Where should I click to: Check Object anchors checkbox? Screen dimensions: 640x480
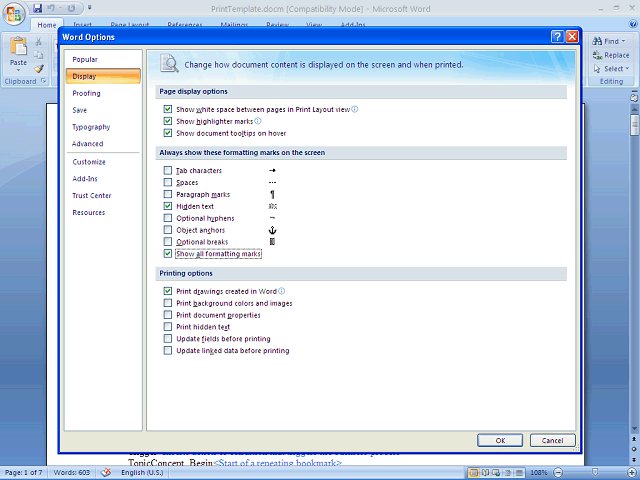click(x=168, y=229)
